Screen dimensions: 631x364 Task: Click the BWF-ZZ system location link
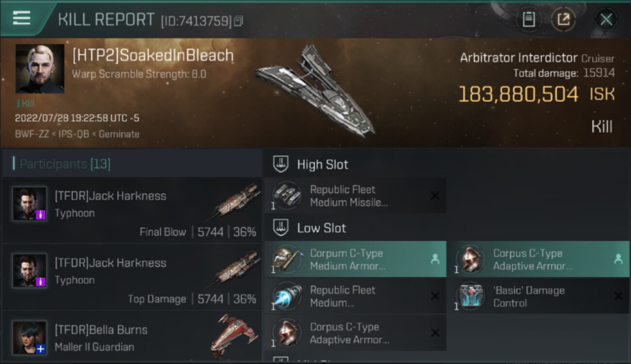32,134
